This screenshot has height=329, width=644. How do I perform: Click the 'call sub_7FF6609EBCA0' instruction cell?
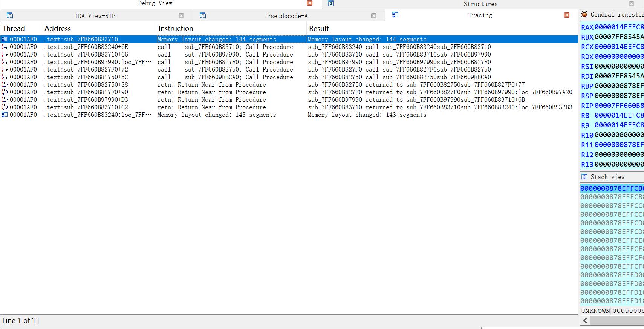[225, 77]
